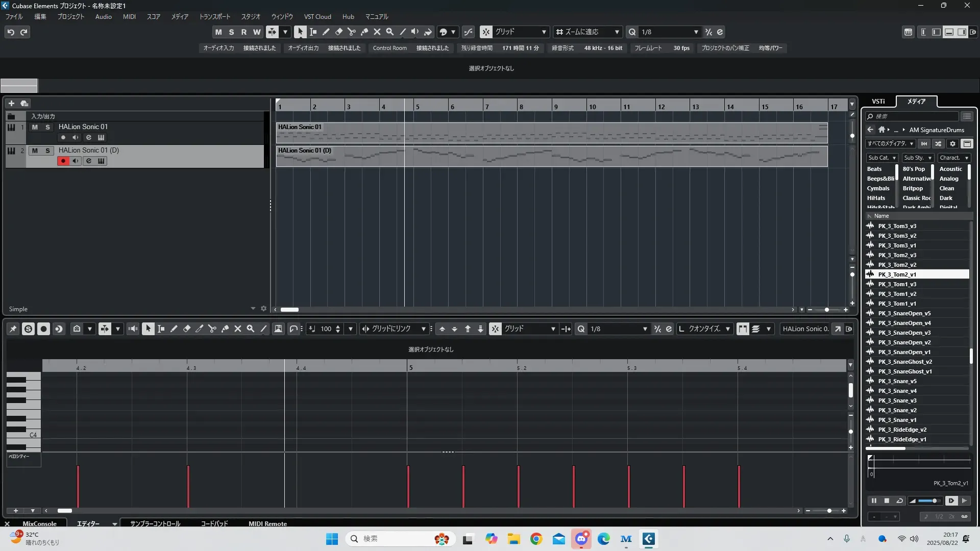Open the MixConsole lower zone tab
980x551 pixels.
point(39,523)
